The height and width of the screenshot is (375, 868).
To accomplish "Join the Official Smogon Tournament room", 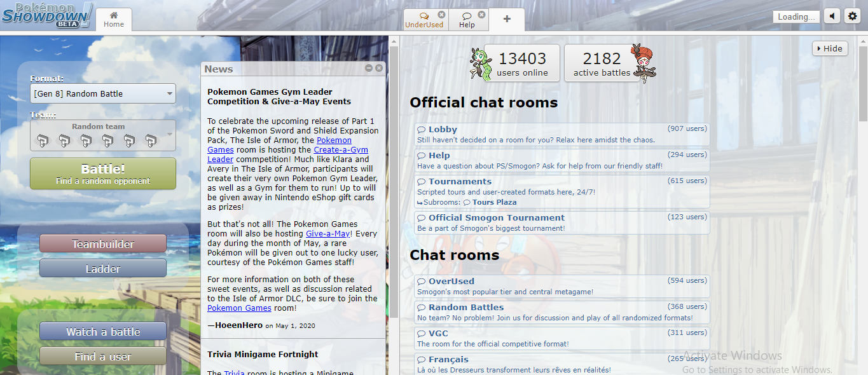I will pyautogui.click(x=562, y=222).
